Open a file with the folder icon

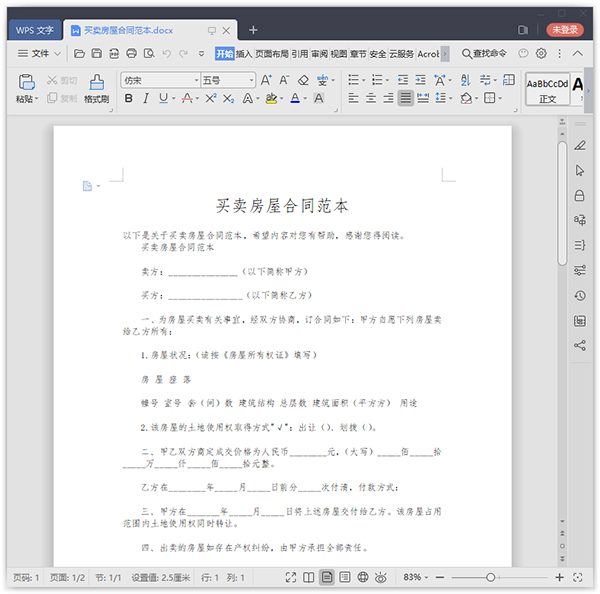coord(79,53)
